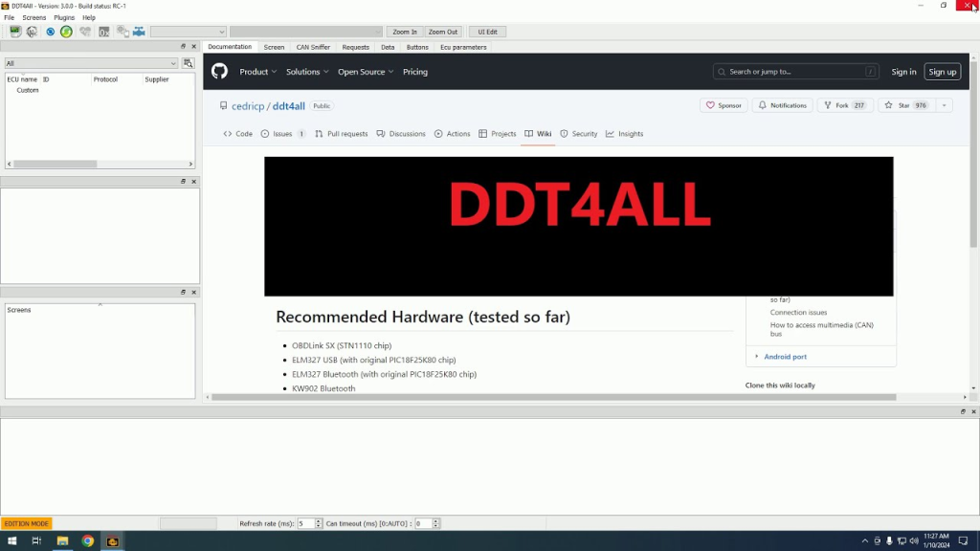The image size is (980, 551).
Task: Expand the Solutions menu on GitHub
Action: 307,72
